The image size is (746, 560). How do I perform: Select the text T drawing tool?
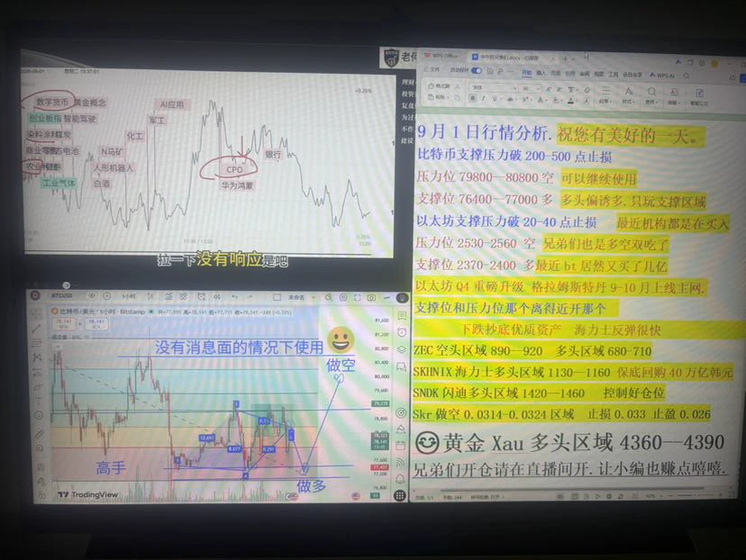coord(38,401)
